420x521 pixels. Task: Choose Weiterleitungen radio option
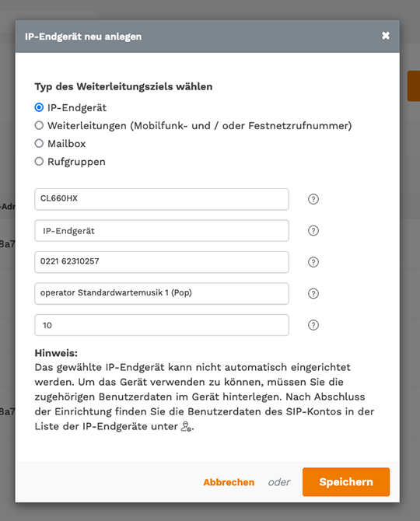pos(39,125)
